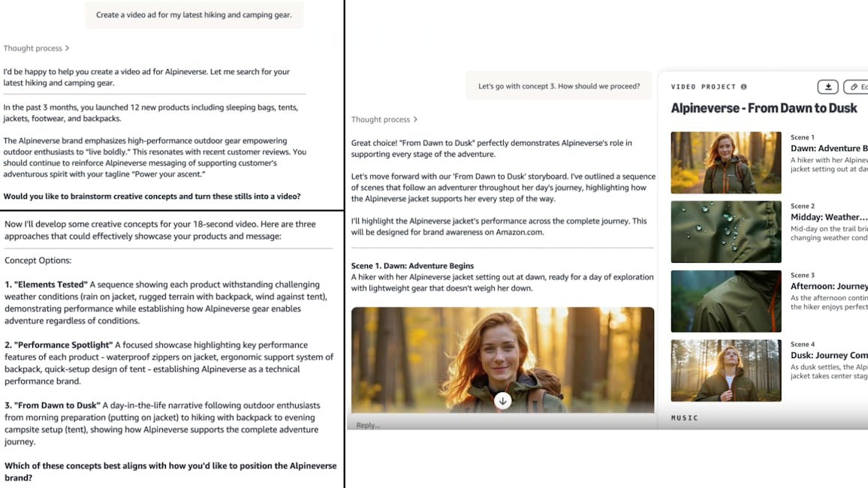Click the 'Elements Tested' concept heading
Image resolution: width=868 pixels, height=488 pixels.
coord(46,285)
